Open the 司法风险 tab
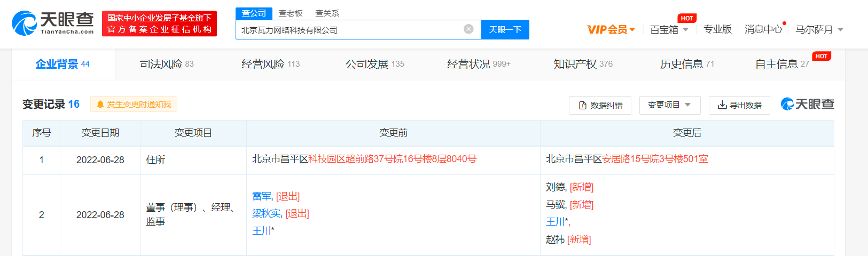Screen dimensions: 868x256 [167, 64]
